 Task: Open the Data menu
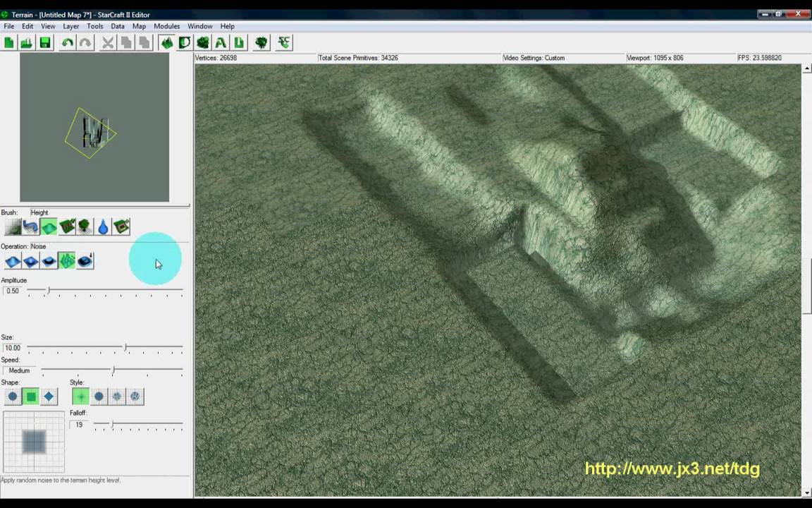(118, 26)
